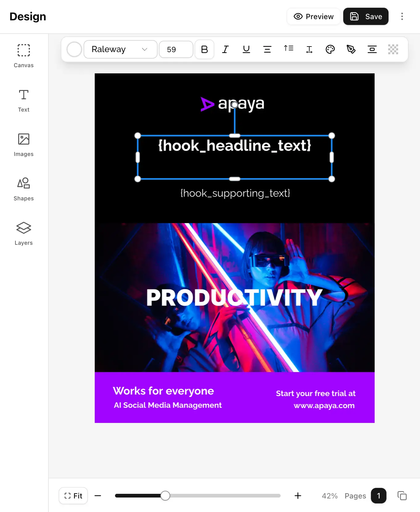The height and width of the screenshot is (512, 420).
Task: Toggle underline formatting
Action: [x=246, y=49]
